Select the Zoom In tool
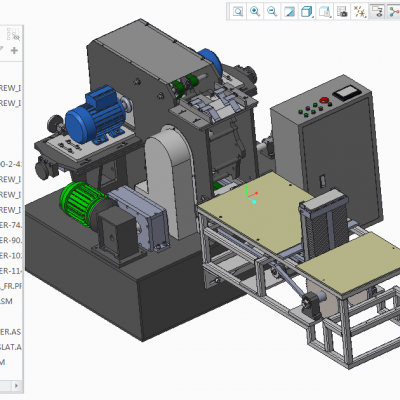The width and height of the screenshot is (400, 400). coord(255,12)
